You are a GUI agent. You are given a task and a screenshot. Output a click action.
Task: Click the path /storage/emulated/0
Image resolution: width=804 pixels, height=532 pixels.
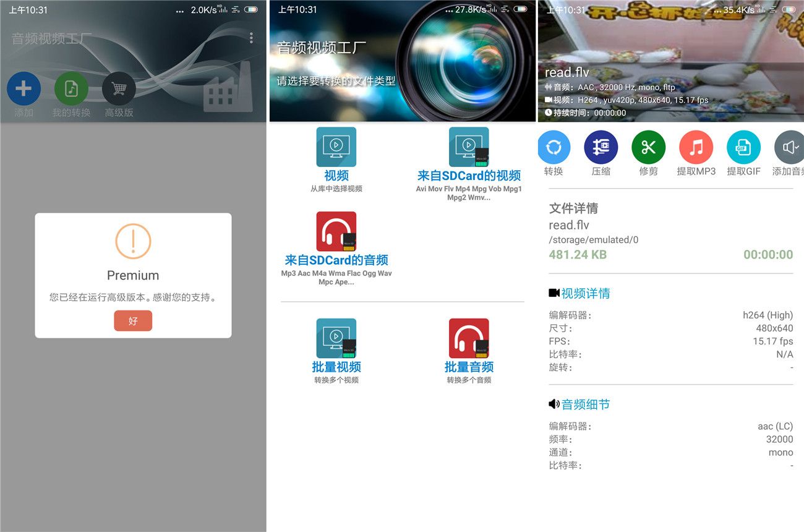[x=594, y=239]
